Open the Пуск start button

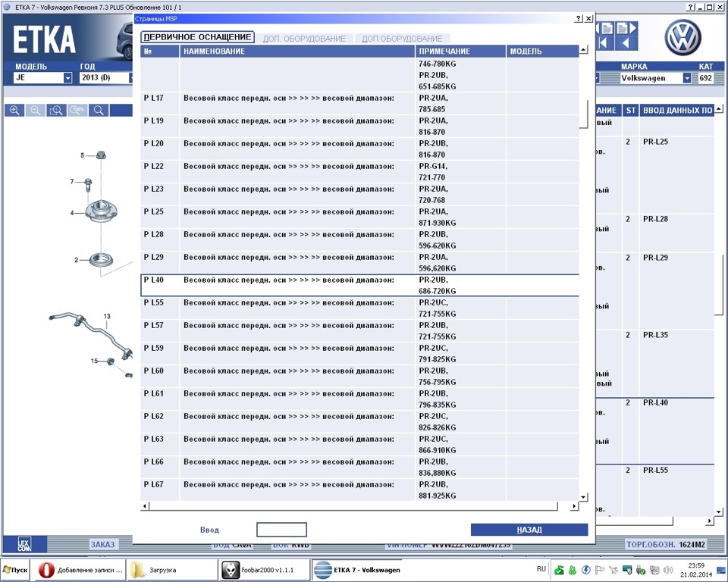(x=15, y=570)
